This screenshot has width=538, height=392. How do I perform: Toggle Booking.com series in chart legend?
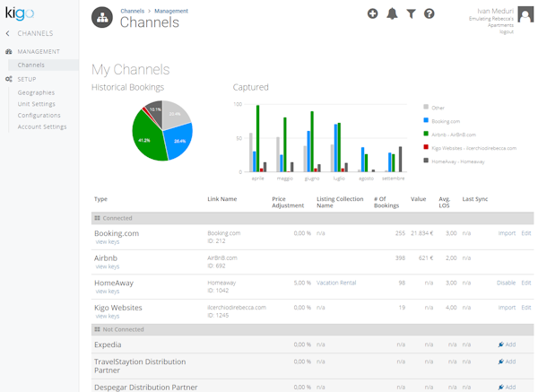[x=446, y=120]
